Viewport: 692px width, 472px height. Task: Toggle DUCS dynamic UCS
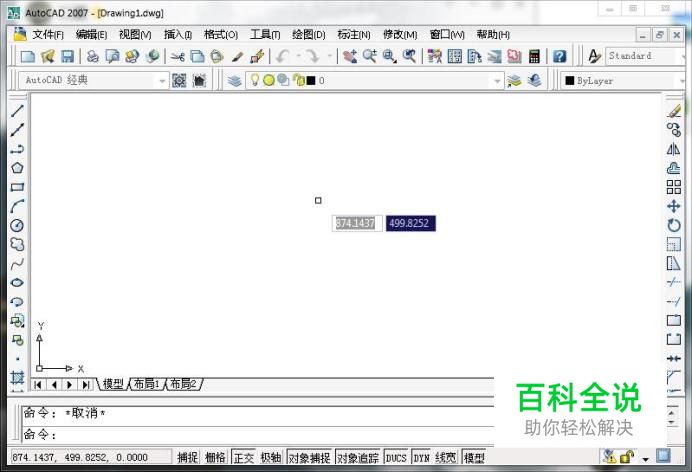[396, 457]
